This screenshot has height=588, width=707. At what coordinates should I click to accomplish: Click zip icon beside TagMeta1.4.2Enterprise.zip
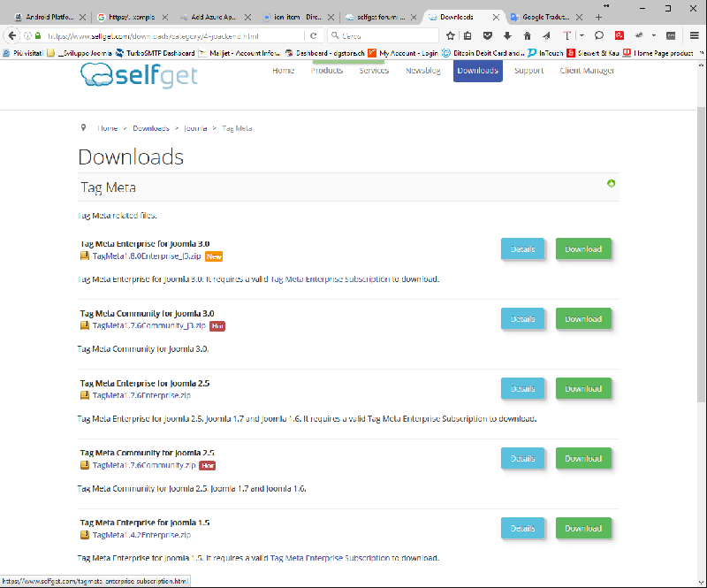click(x=84, y=535)
